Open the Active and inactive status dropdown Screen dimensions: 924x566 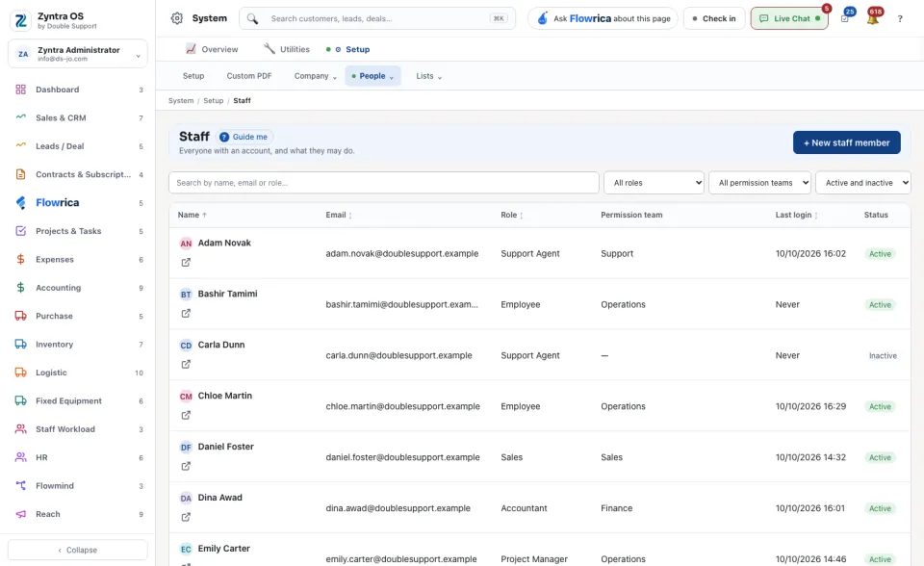863,183
